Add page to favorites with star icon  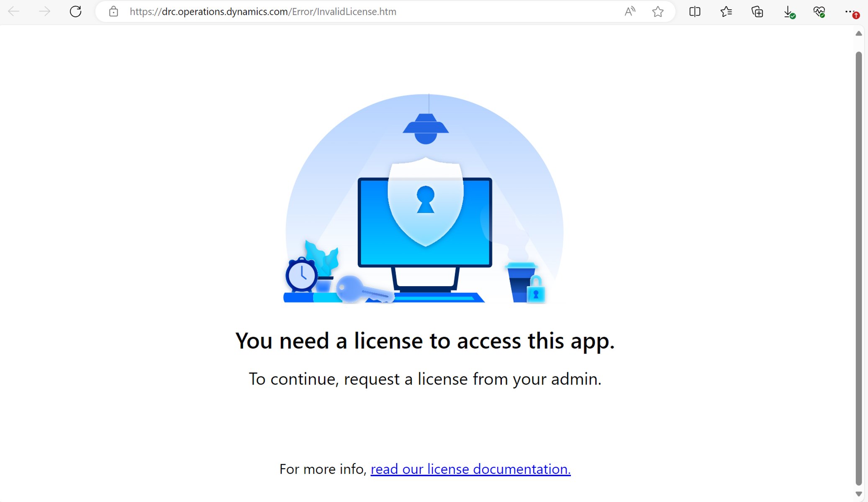tap(658, 12)
